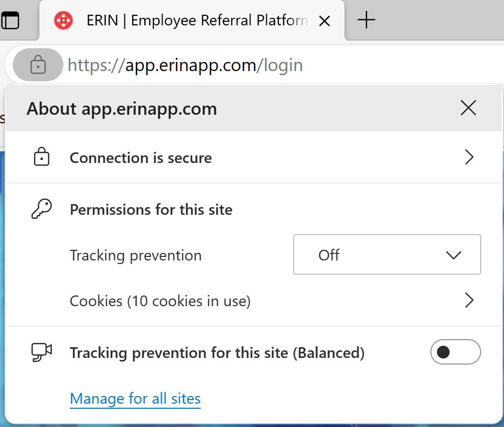Click the padlock icon in the address bar

pos(37,64)
